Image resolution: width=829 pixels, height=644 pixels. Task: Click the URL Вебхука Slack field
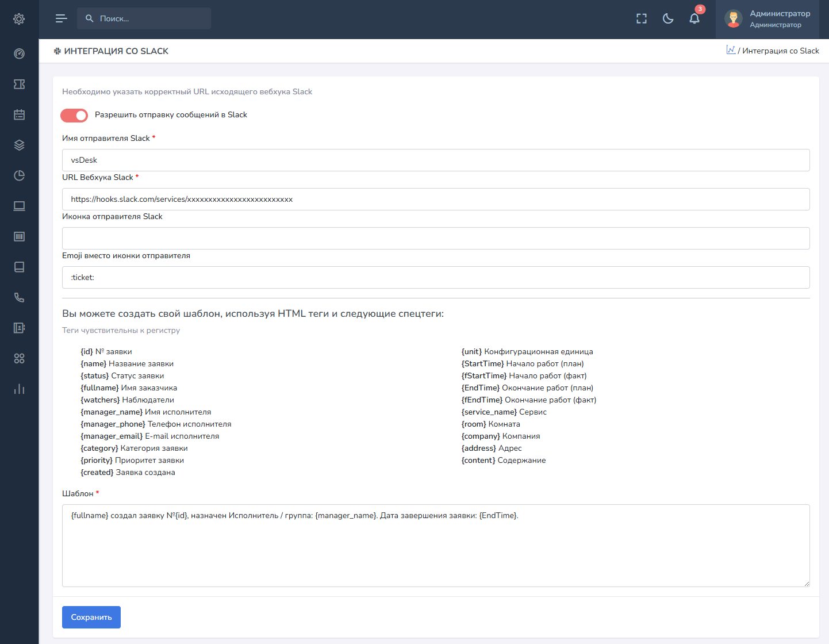(x=436, y=200)
